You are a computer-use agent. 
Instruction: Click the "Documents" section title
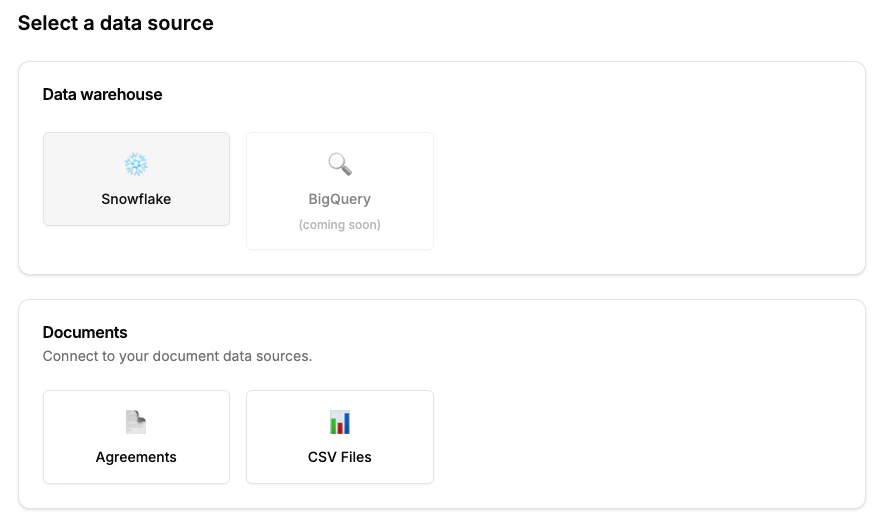pos(85,332)
